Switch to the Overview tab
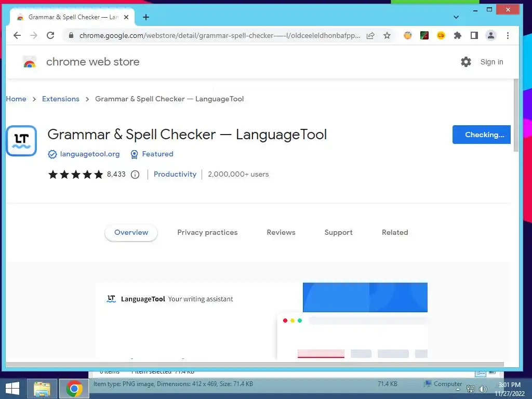This screenshot has width=532, height=399. pyautogui.click(x=131, y=232)
